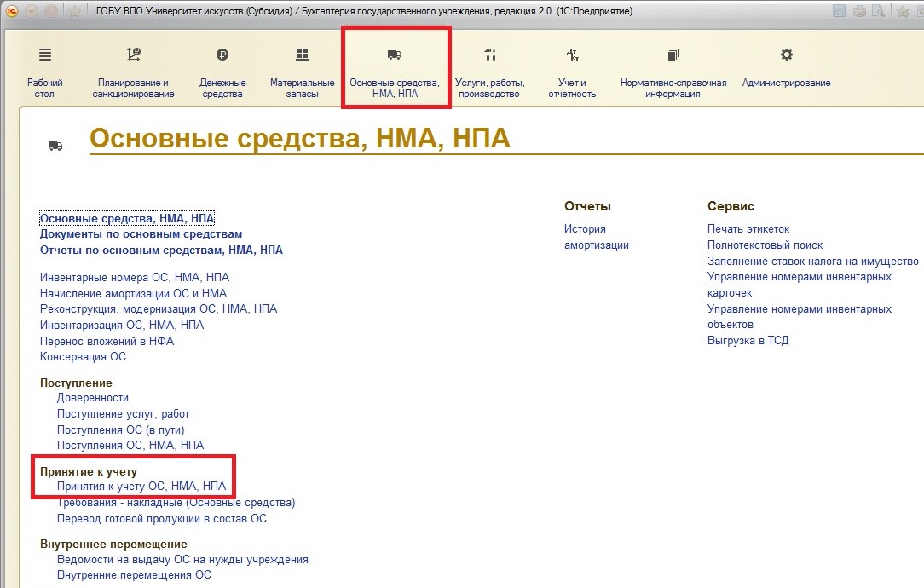Image resolution: width=924 pixels, height=588 pixels.
Task: Click the favorites star in title bar
Action: click(75, 11)
